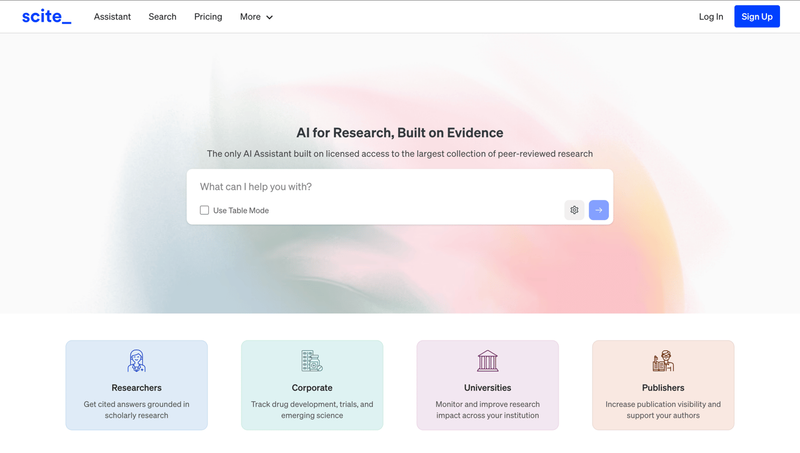Click the Universities building icon

click(x=487, y=361)
